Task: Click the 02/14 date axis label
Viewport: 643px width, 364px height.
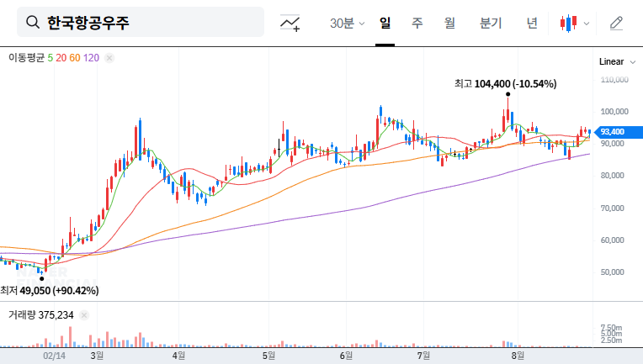Action: coord(54,356)
